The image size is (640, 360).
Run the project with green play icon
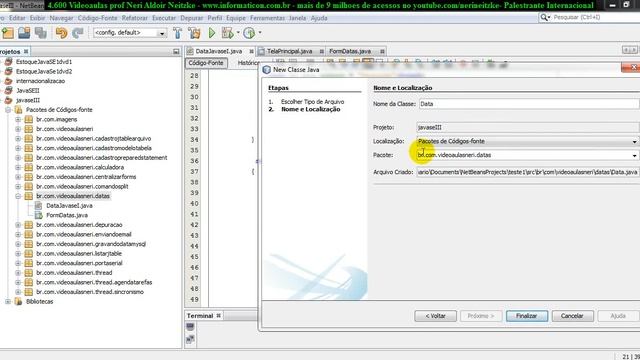coord(212,33)
